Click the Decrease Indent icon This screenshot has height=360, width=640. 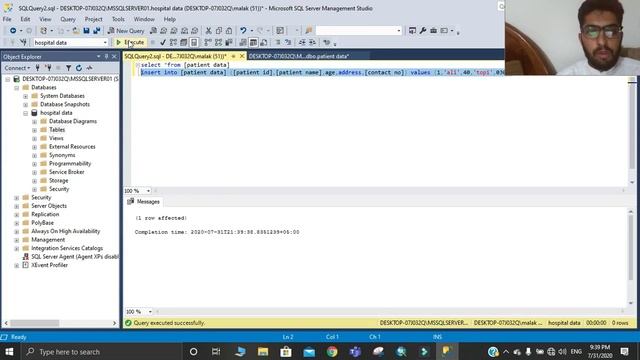click(302, 42)
